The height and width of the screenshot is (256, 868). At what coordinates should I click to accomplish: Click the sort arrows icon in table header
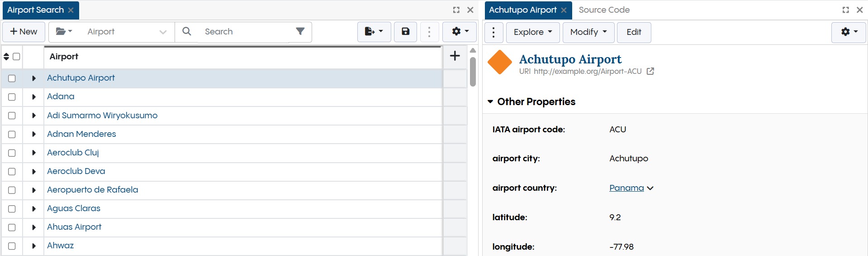[6, 57]
